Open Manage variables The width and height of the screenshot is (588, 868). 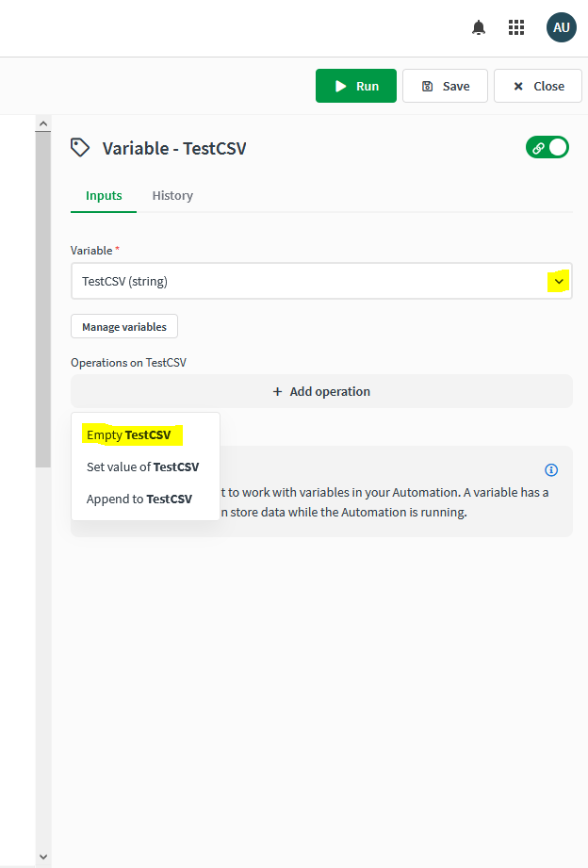[124, 327]
